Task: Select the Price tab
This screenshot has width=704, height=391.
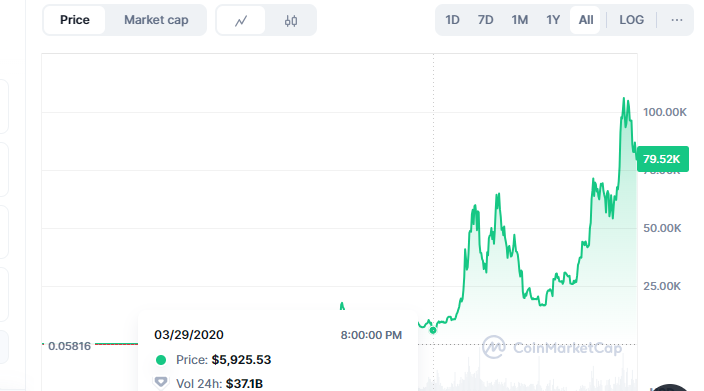Action: [75, 20]
